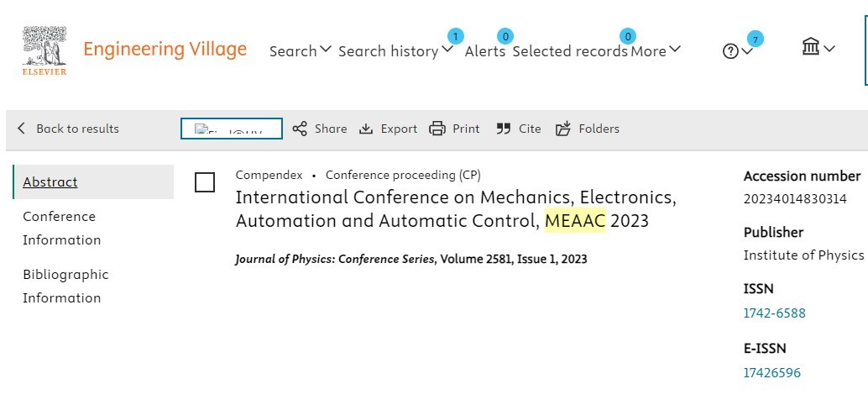
Task: Open the institution building icon menu
Action: coord(818,48)
